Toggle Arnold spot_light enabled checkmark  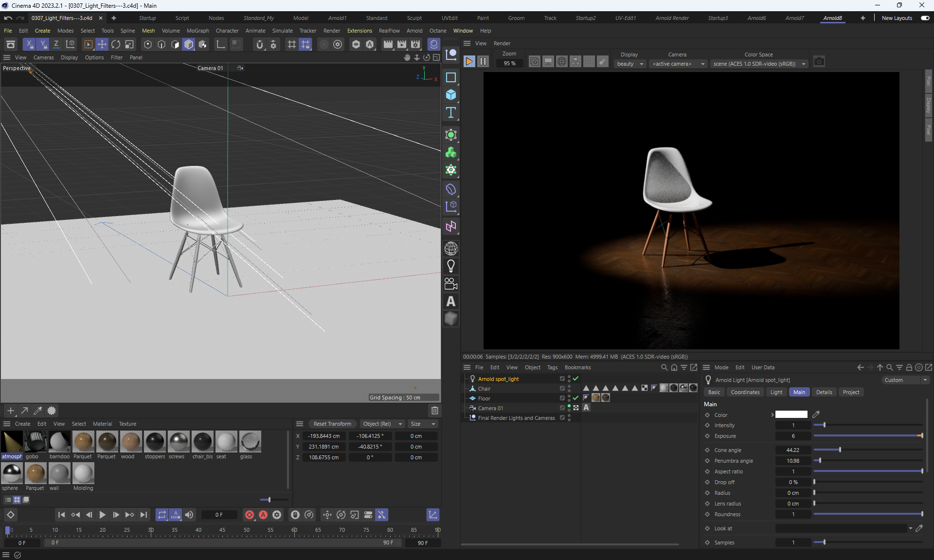click(576, 379)
